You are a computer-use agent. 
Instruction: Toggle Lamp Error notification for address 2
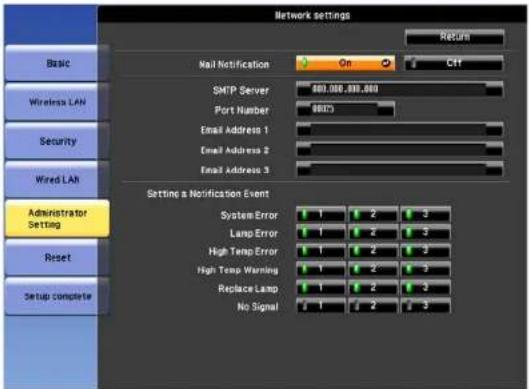click(x=373, y=232)
